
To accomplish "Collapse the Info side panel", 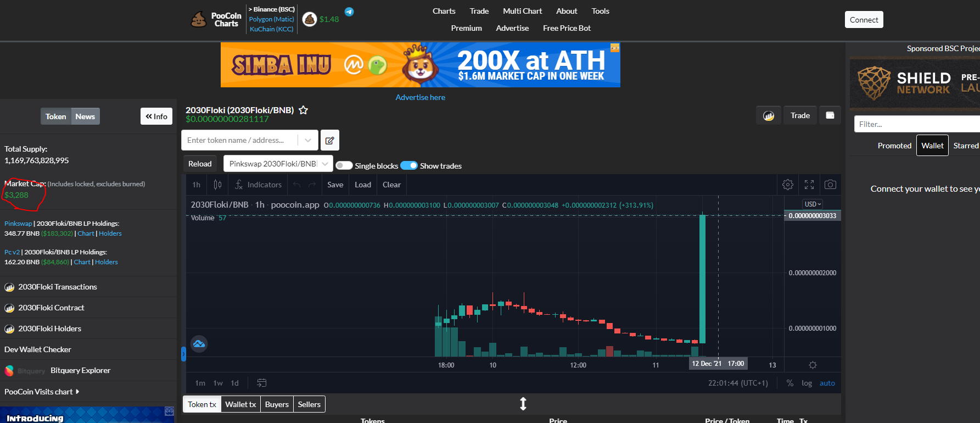I will coord(156,116).
